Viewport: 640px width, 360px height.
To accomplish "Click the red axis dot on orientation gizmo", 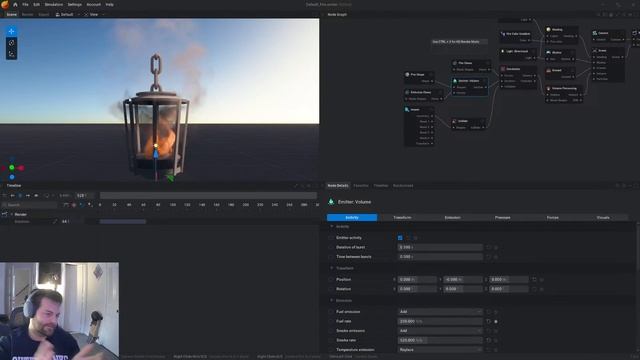I will [x=21, y=168].
